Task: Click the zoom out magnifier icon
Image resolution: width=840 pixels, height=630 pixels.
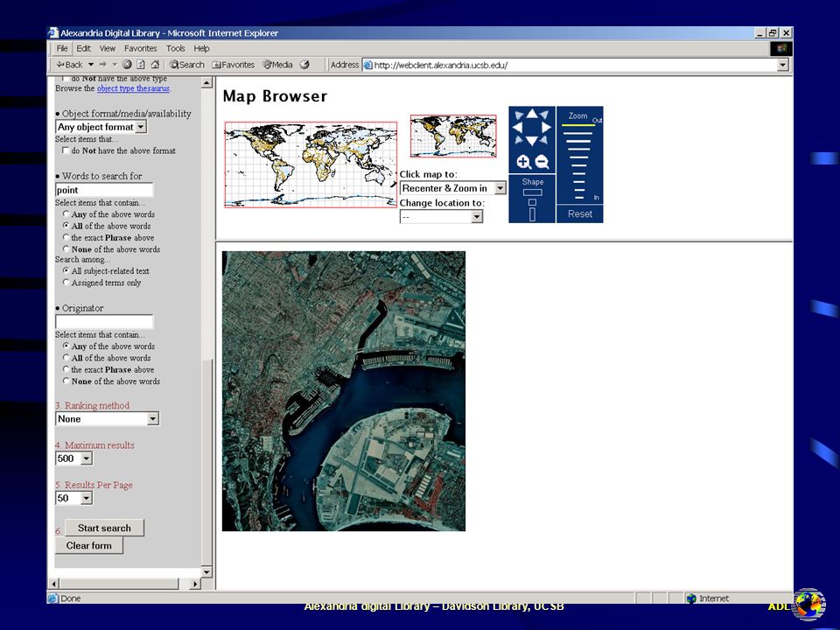Action: coord(542,162)
